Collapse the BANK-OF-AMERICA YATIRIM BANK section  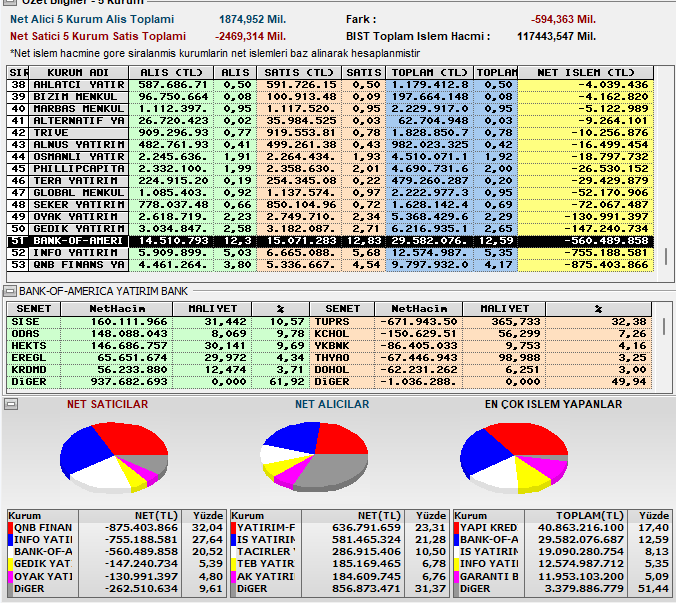(10, 291)
